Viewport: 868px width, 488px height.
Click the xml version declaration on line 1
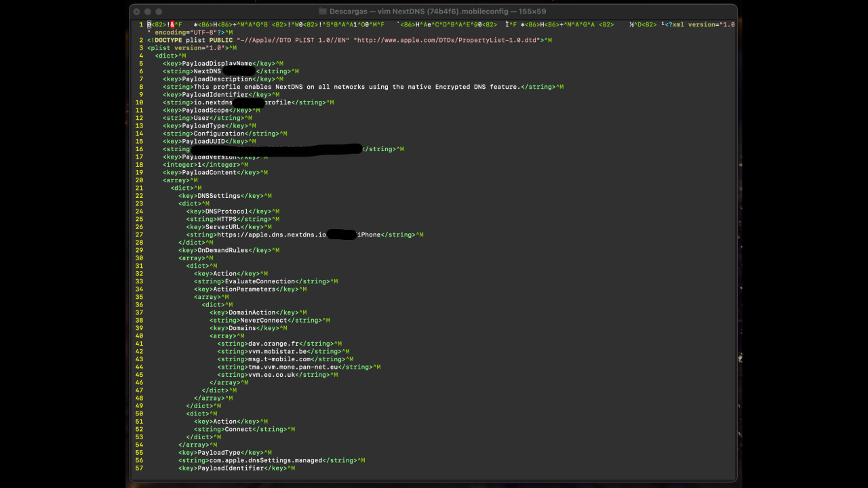[x=701, y=24]
